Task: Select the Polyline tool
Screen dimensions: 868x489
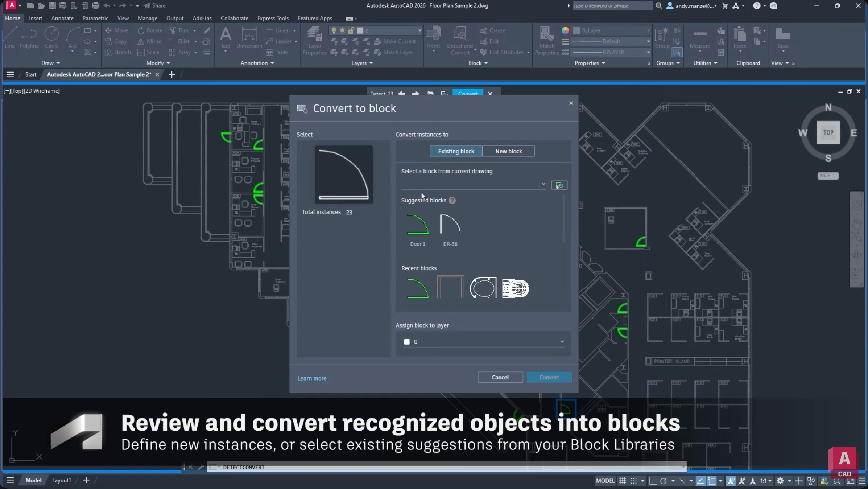Action: coord(29,38)
